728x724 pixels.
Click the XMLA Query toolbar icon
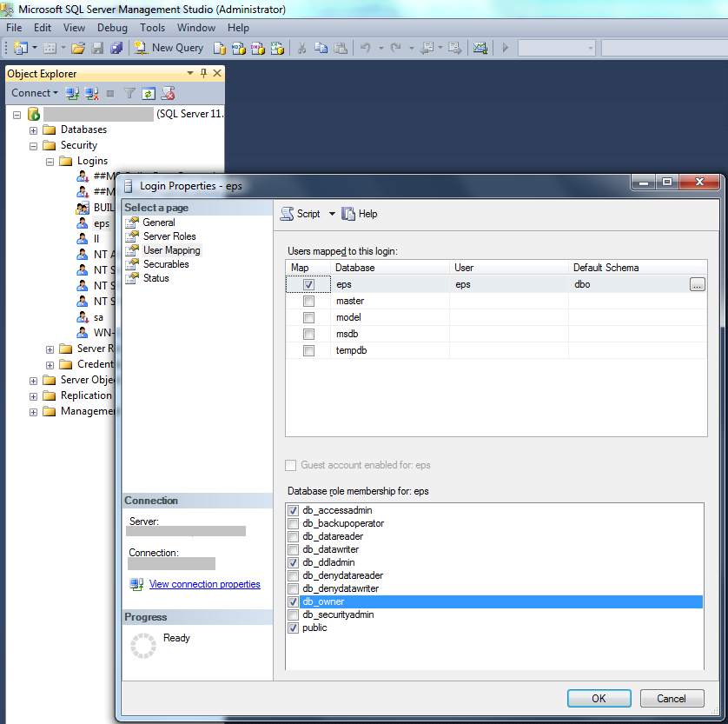point(277,48)
